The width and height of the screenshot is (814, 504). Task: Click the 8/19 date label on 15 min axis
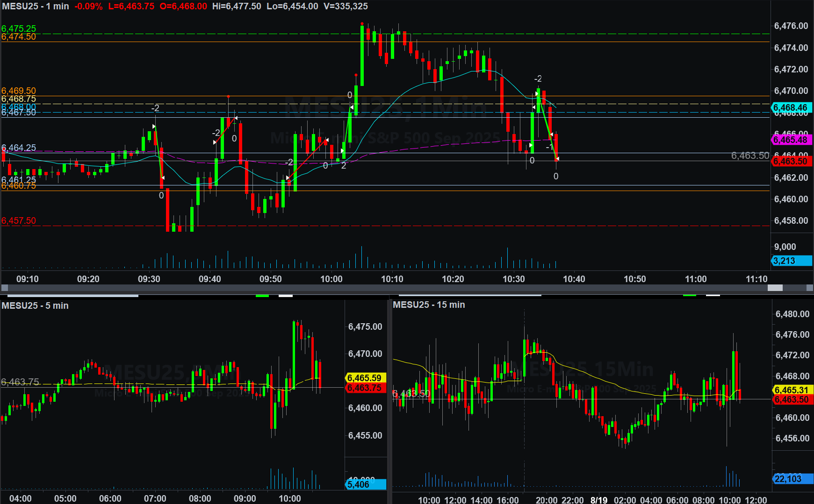[599, 499]
